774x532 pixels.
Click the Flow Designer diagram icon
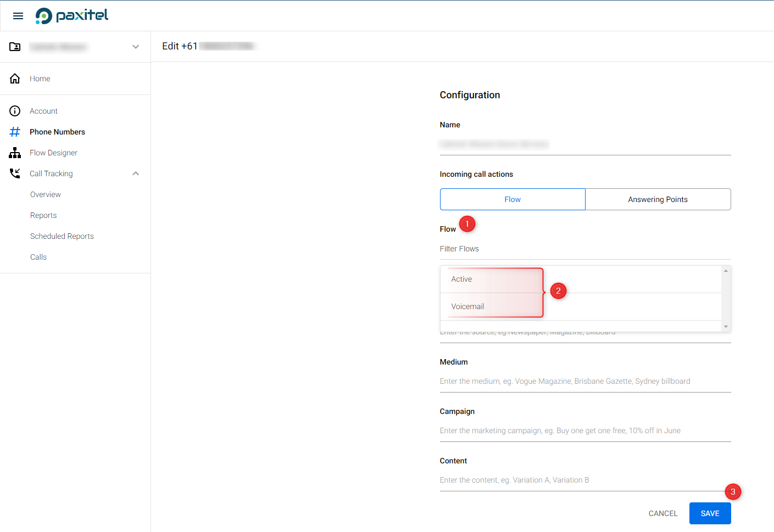[x=15, y=153]
